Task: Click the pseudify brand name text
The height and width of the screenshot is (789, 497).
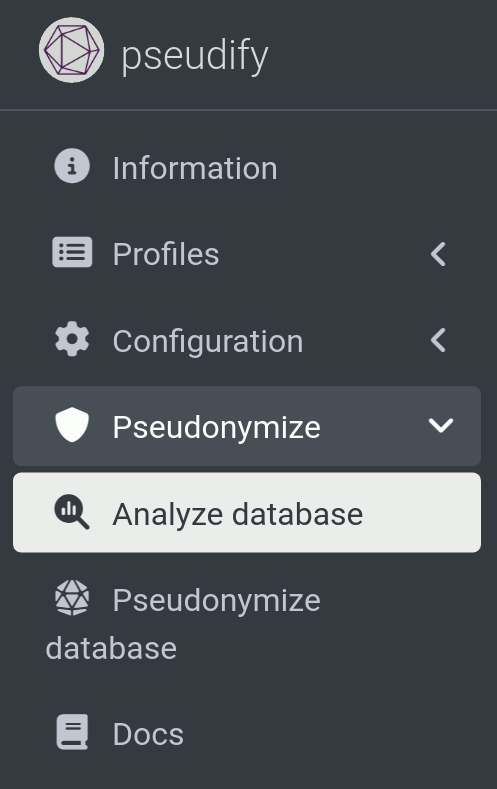Action: [195, 55]
